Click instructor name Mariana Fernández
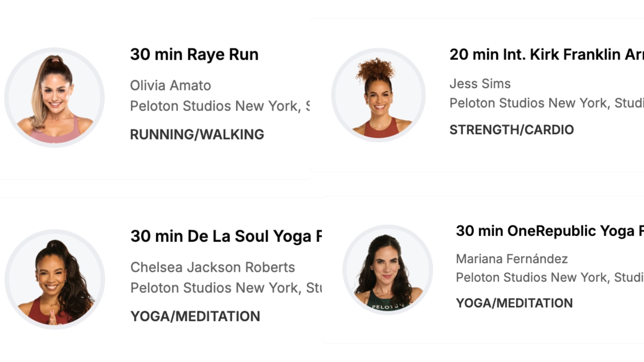Image resolution: width=644 pixels, height=362 pixels. [x=512, y=259]
